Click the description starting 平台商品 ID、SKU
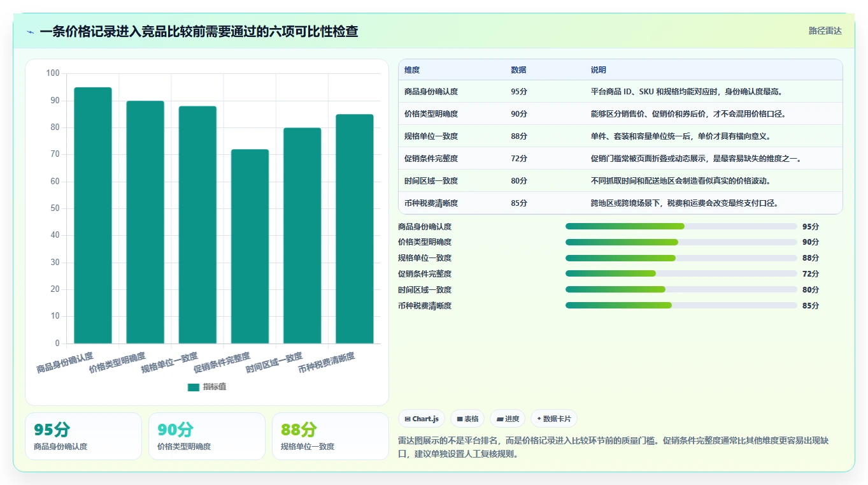Screen dimensions: 868x485 [x=687, y=92]
